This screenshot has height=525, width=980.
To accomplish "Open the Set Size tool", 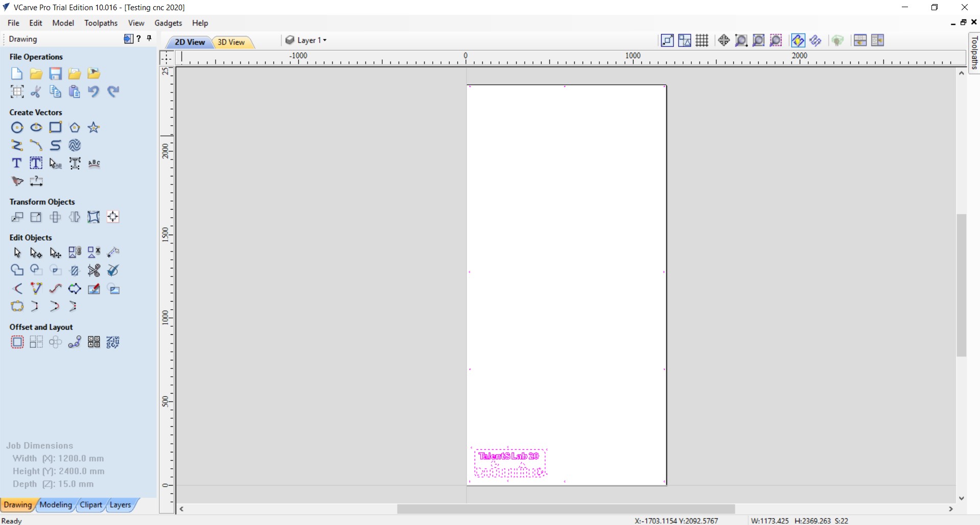I will click(x=36, y=217).
